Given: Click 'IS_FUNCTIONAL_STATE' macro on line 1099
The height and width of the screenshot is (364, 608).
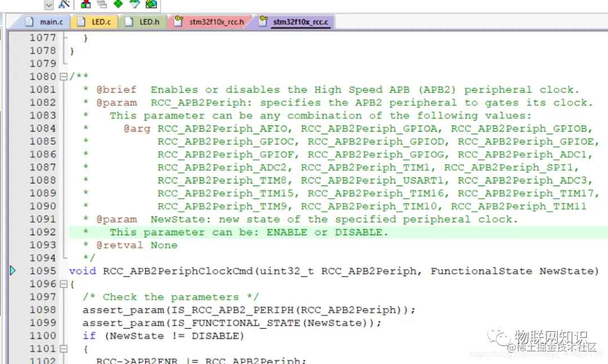Looking at the screenshot, I should pyautogui.click(x=236, y=323).
